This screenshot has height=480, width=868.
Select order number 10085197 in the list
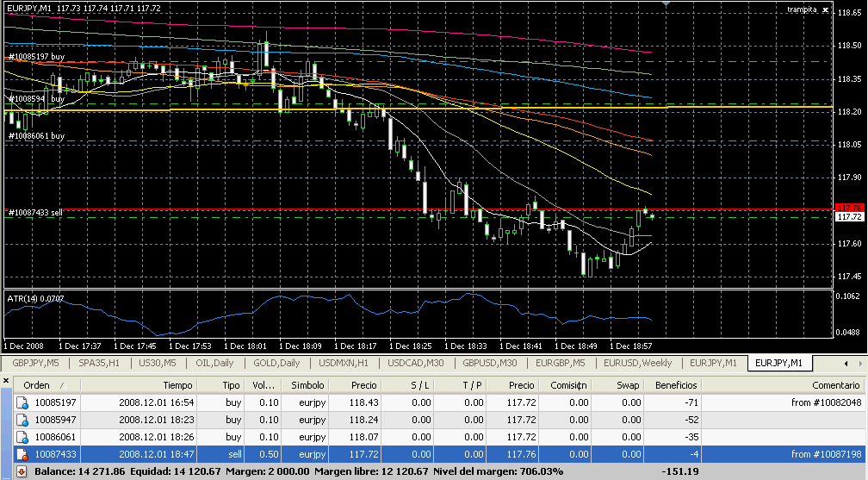[55, 402]
